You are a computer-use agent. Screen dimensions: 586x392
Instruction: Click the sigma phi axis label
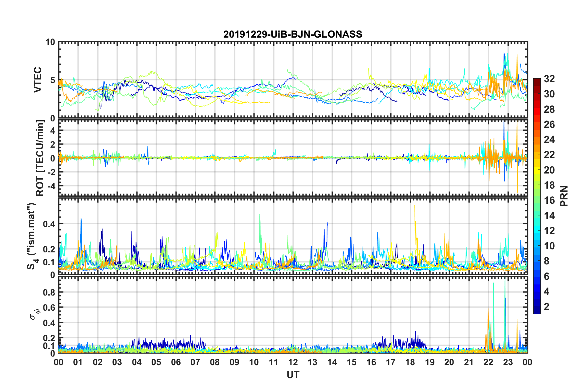35,315
